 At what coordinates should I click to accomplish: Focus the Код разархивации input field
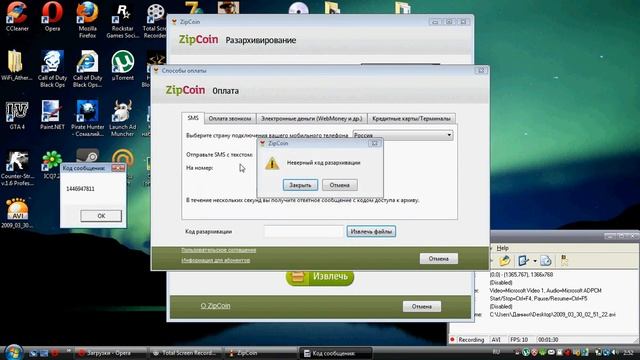click(304, 231)
